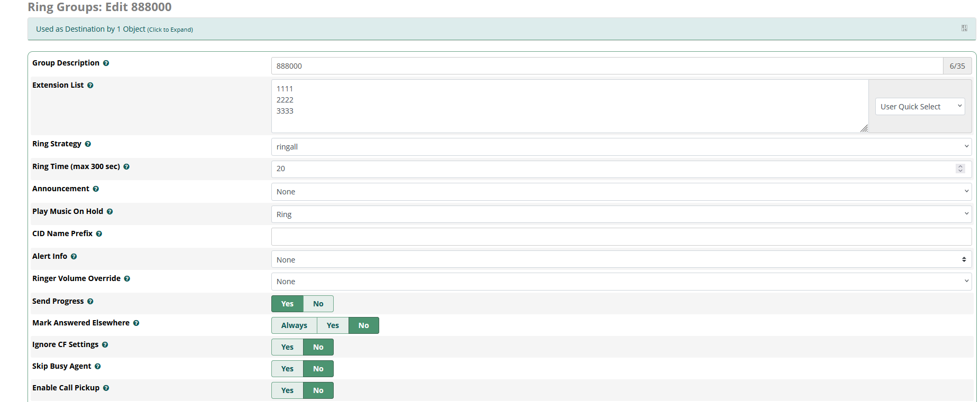Open help icon for Play Music On Hold
Viewport: 980px width, 402px height.
[109, 212]
